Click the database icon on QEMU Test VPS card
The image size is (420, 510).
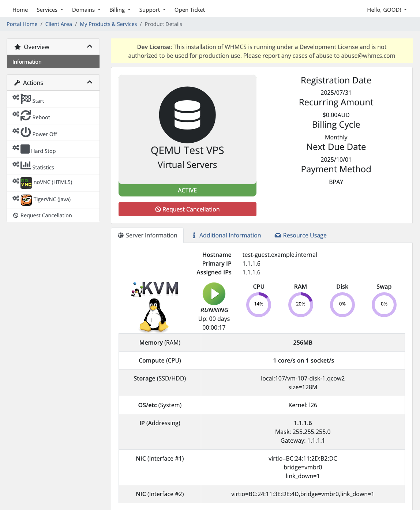click(187, 115)
